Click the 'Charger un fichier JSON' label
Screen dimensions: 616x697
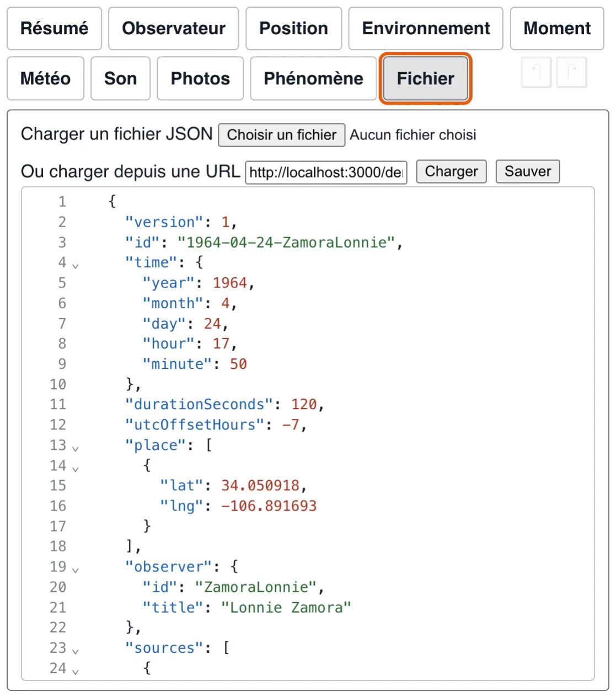pyautogui.click(x=117, y=134)
